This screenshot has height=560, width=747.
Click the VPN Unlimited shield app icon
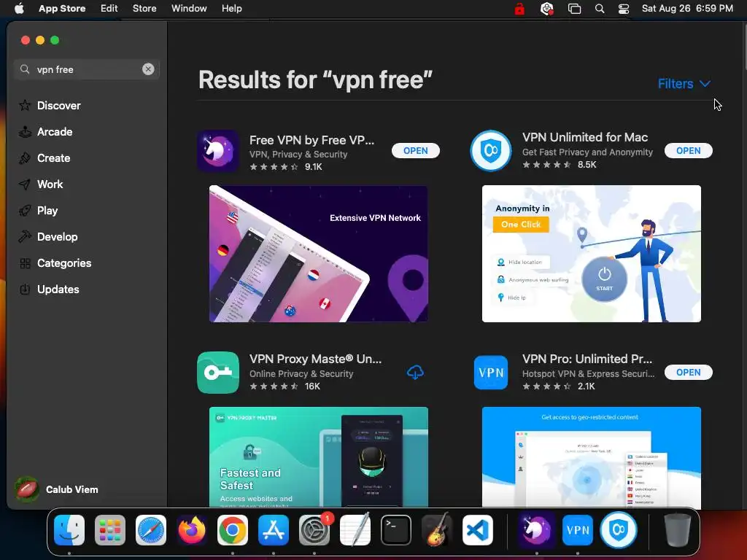coord(491,150)
